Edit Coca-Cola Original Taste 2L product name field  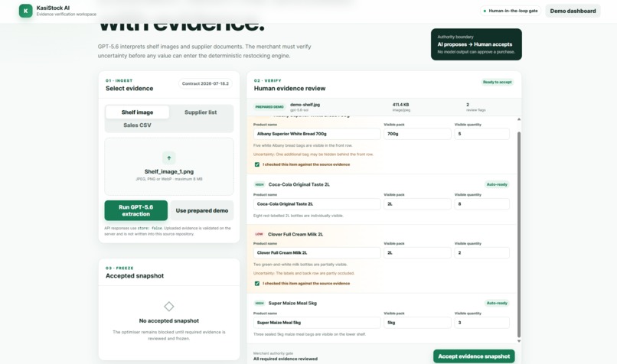[x=317, y=203]
